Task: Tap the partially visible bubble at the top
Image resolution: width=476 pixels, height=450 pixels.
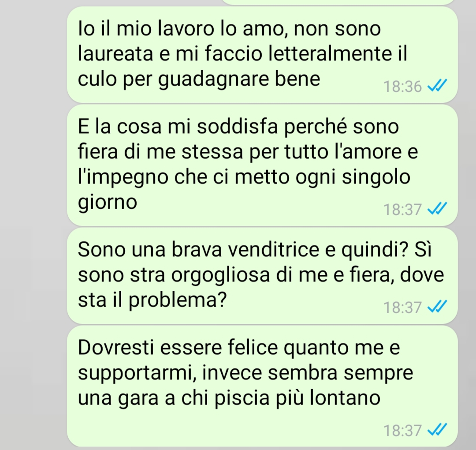Action: point(338,2)
